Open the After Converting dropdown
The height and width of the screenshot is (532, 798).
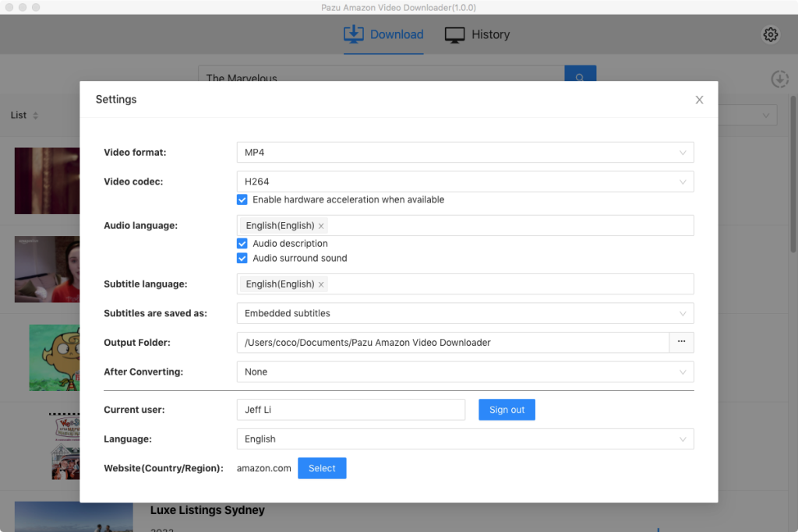pyautogui.click(x=465, y=372)
